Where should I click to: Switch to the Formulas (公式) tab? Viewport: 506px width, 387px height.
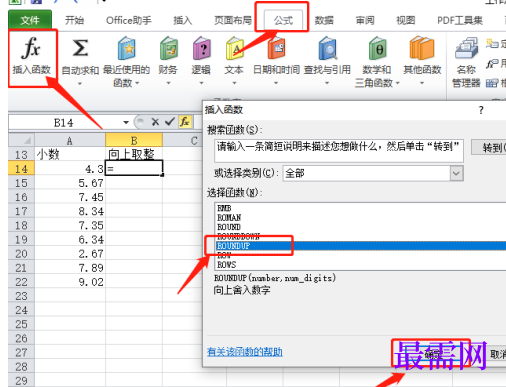[283, 20]
